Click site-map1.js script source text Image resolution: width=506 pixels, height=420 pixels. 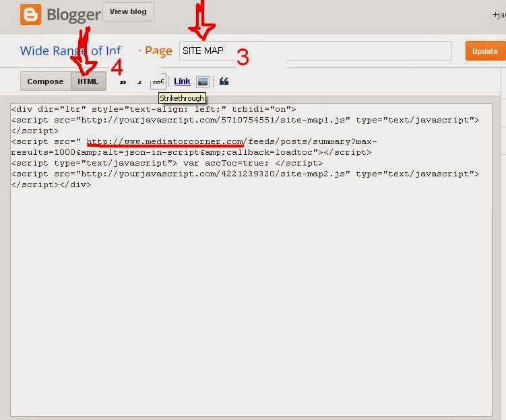pyautogui.click(x=213, y=120)
